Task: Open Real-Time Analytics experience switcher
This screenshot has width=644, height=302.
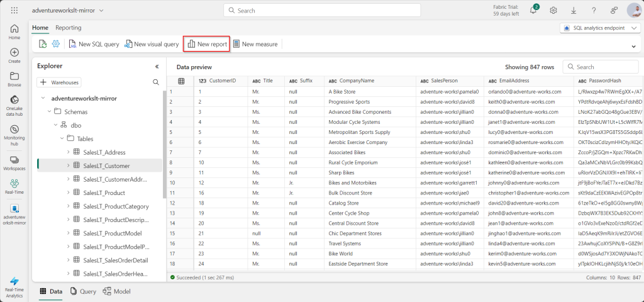Action: pos(14,287)
